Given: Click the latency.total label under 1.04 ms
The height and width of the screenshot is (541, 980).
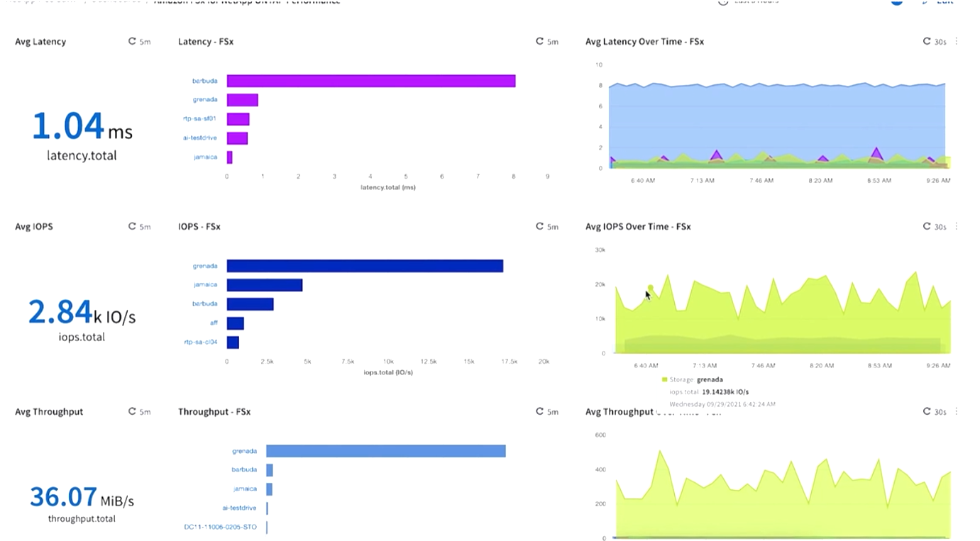Looking at the screenshot, I should [82, 155].
